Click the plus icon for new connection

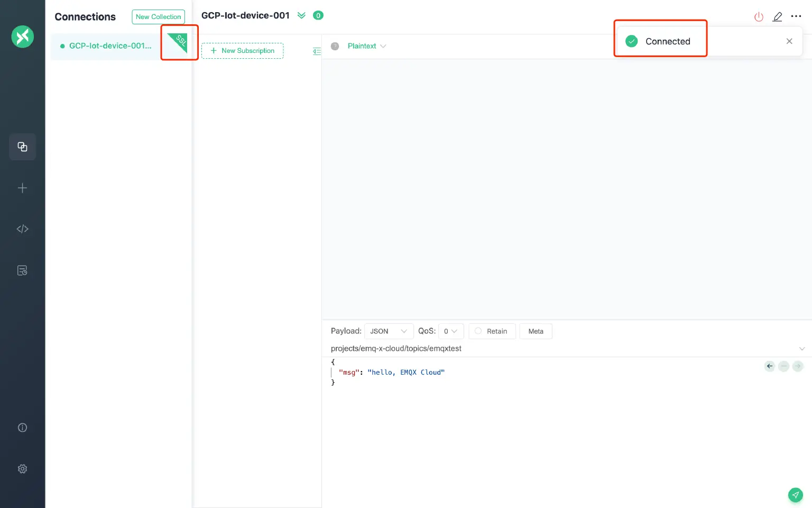22,188
